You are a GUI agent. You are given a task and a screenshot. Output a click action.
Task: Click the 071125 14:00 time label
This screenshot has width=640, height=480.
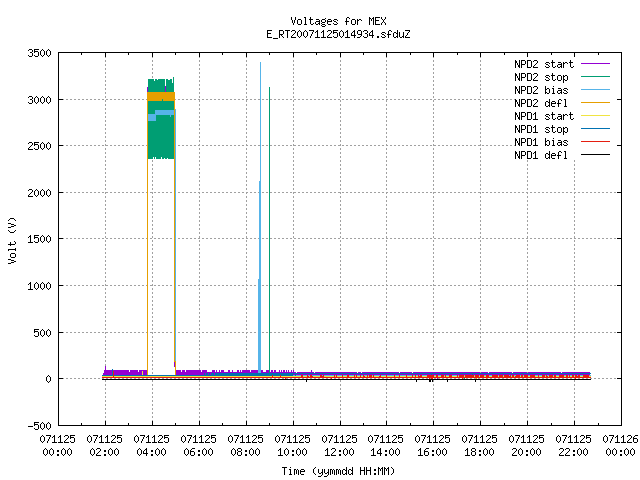[385, 445]
